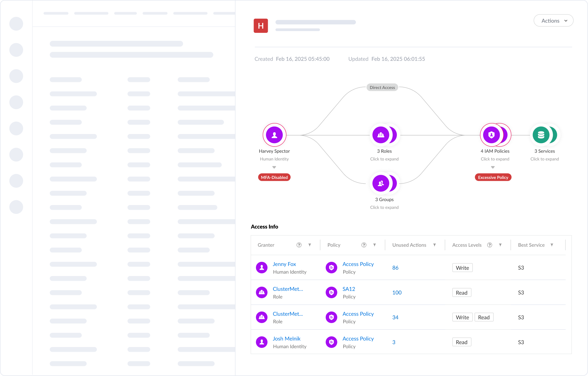Expand the 3 Roles node icon
Image resolution: width=588 pixels, height=376 pixels.
click(x=381, y=135)
